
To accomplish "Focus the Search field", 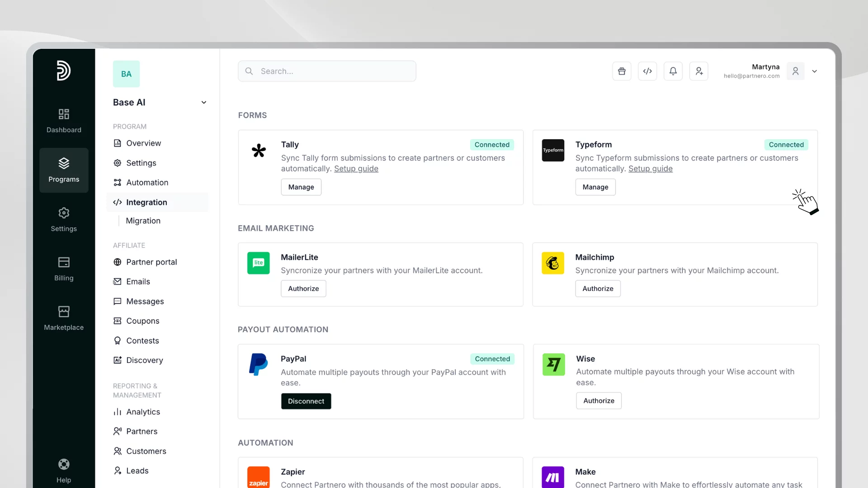I will [x=327, y=71].
